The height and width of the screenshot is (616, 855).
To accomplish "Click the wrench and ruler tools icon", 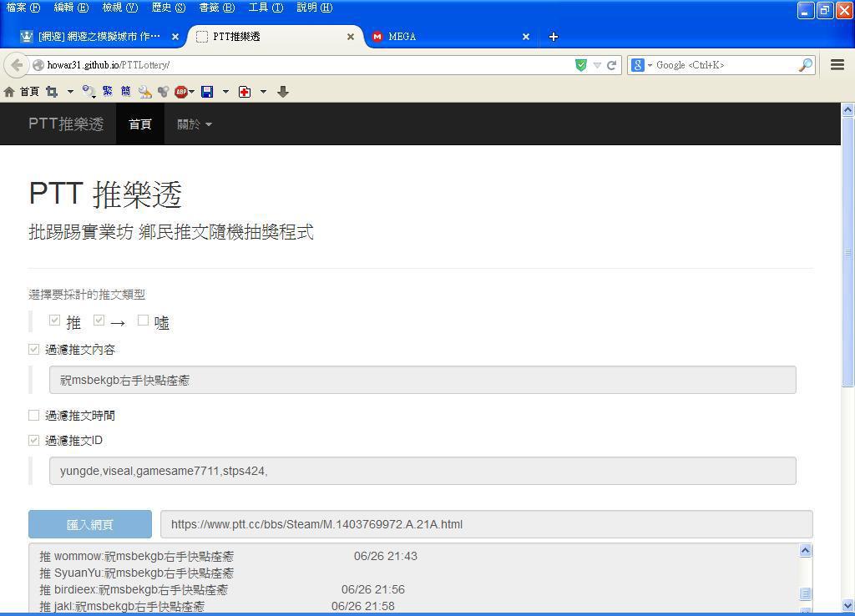I will (145, 92).
